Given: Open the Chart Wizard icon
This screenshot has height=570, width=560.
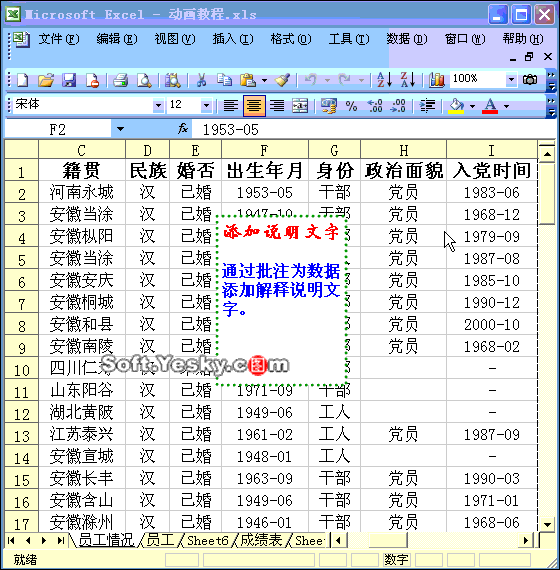Looking at the screenshot, I should (x=436, y=80).
